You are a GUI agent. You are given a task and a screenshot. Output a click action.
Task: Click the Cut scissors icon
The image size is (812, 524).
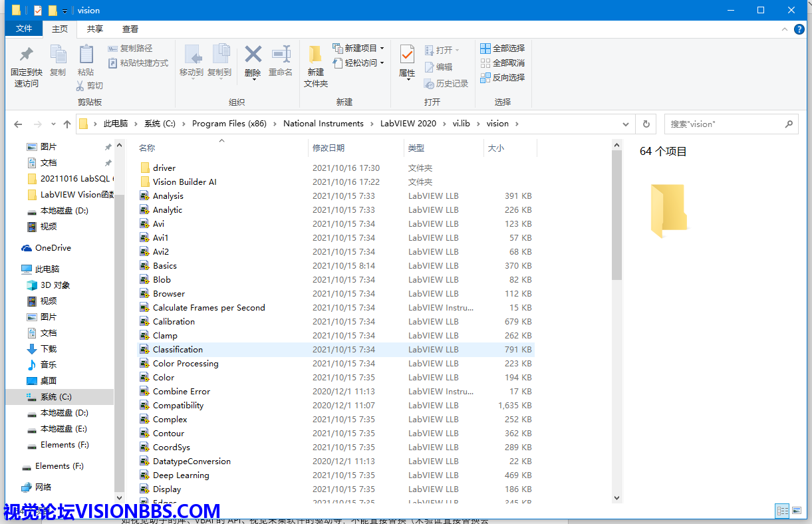click(80, 85)
